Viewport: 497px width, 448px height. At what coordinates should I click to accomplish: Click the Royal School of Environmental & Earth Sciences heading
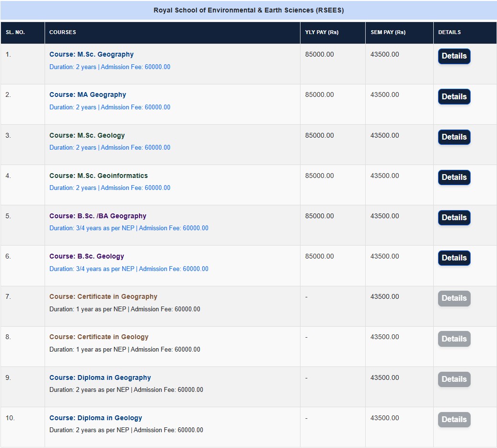pos(248,10)
